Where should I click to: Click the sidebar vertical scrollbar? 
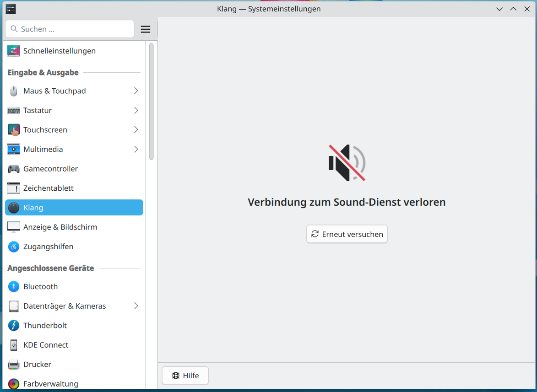click(x=151, y=102)
